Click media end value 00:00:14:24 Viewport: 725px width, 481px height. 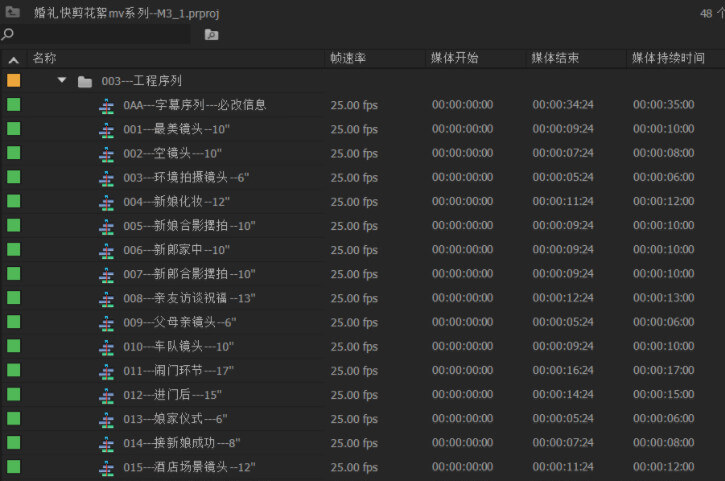pyautogui.click(x=563, y=395)
